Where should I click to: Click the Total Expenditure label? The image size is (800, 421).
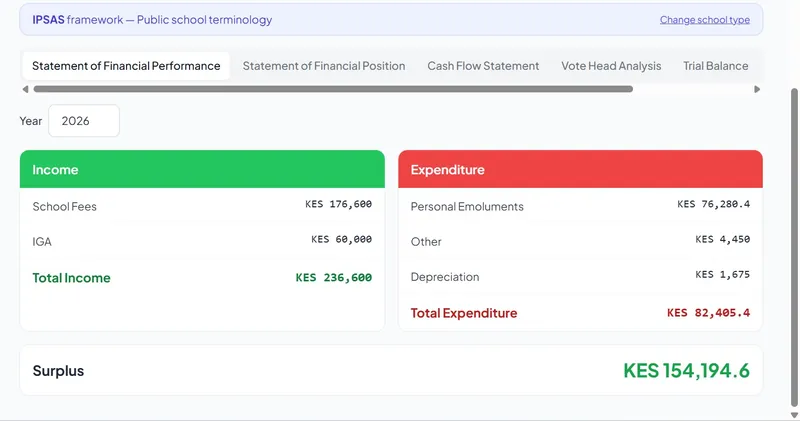(464, 313)
